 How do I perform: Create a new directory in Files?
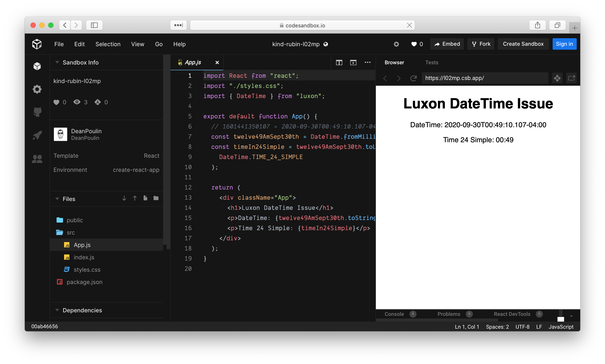(x=156, y=198)
